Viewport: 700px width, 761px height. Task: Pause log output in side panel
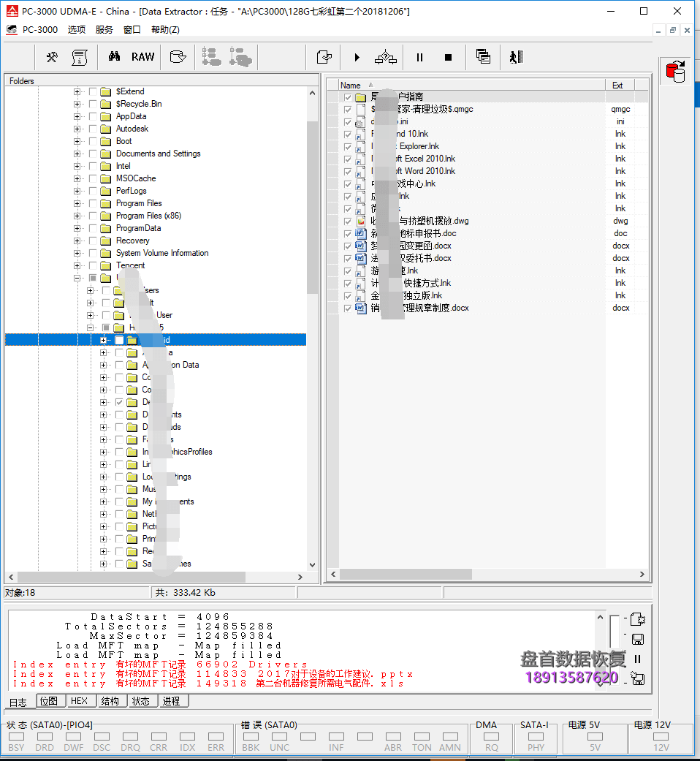coord(638,659)
